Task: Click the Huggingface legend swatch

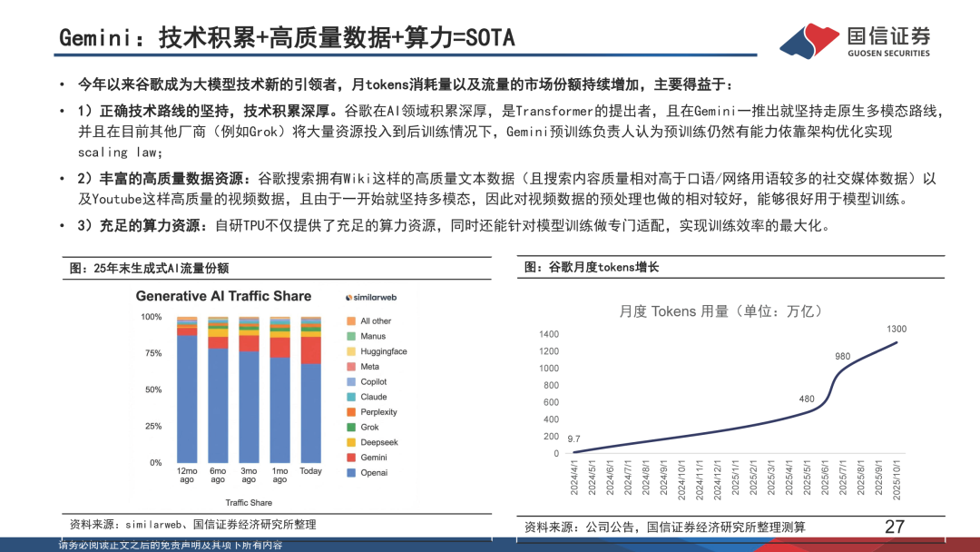Action: 350,351
